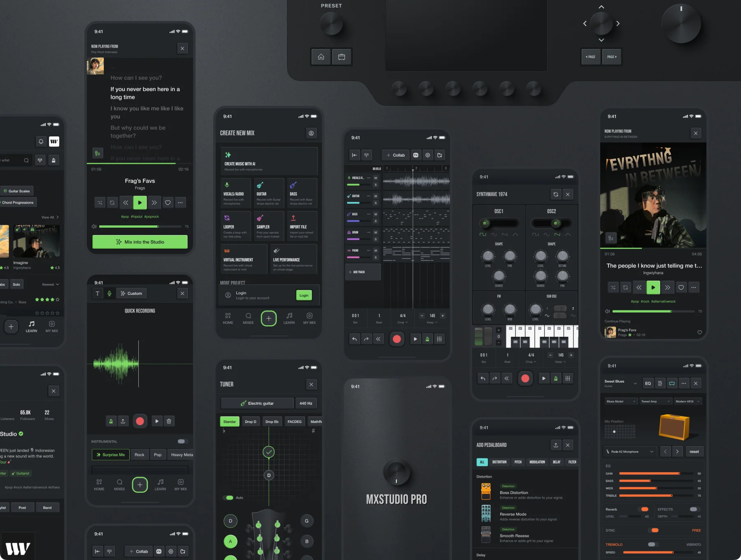Screen dimensions: 741x560
Task: Switch to the Modulation tab in Add Pedalboard
Action: (x=537, y=462)
